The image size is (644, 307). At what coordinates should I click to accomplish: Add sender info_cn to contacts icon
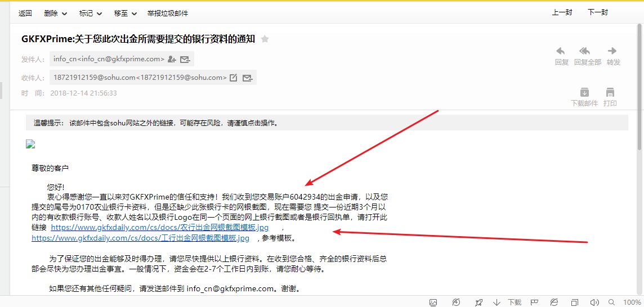click(x=172, y=59)
